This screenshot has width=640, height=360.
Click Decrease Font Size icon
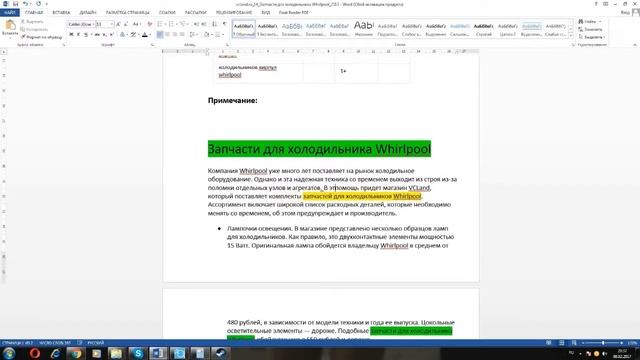[x=126, y=24]
